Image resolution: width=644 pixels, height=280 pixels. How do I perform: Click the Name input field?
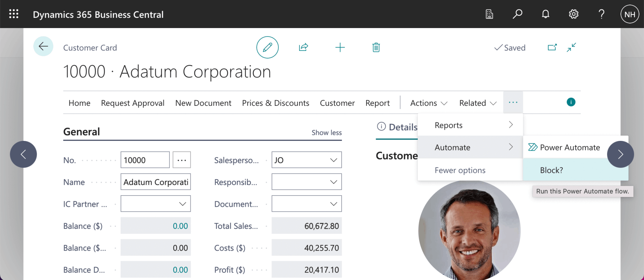155,182
